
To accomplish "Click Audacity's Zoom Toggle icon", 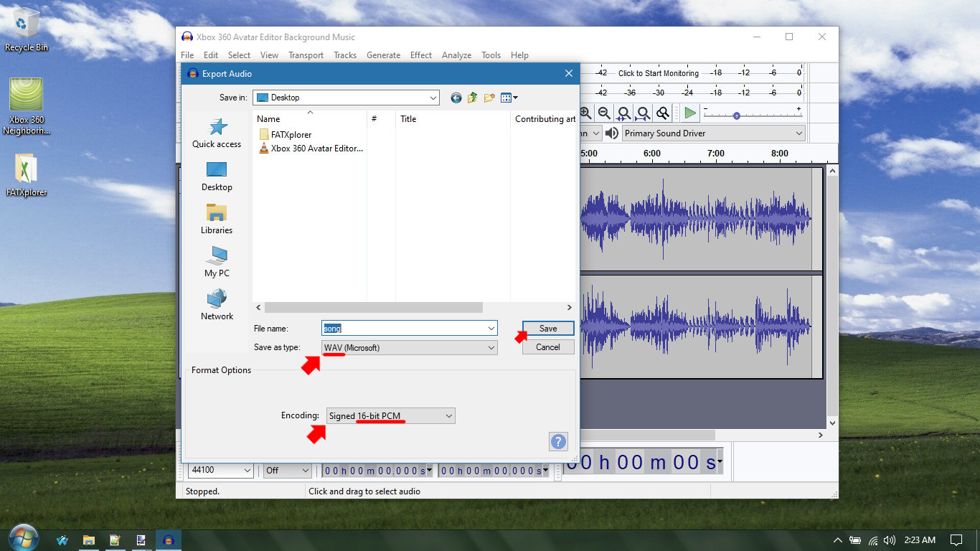I will (662, 113).
